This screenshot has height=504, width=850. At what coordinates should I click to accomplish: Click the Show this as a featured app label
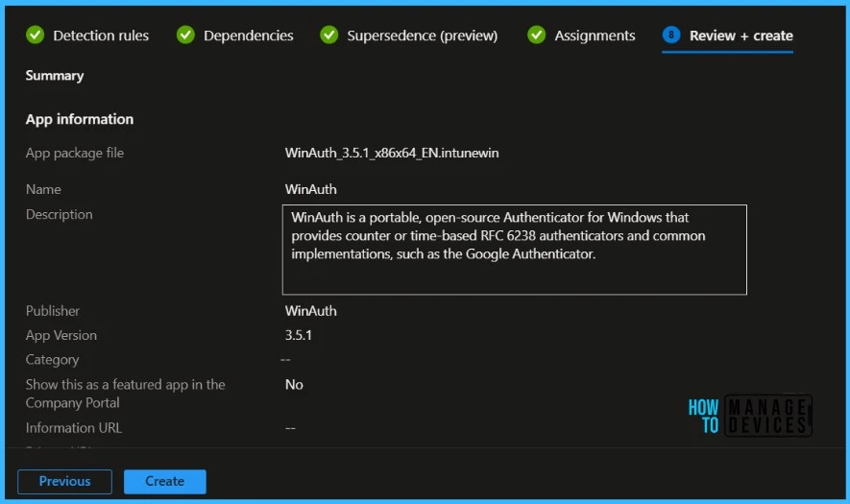point(125,394)
